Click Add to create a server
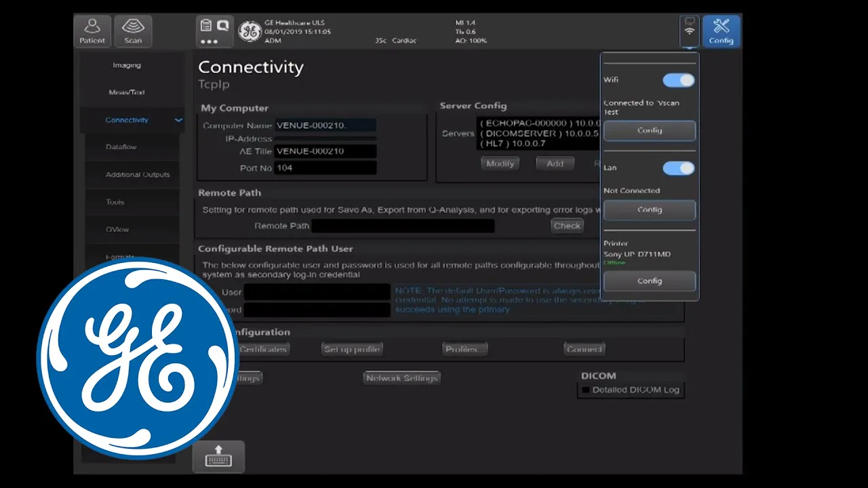Screen dimensions: 868x488 555,163
